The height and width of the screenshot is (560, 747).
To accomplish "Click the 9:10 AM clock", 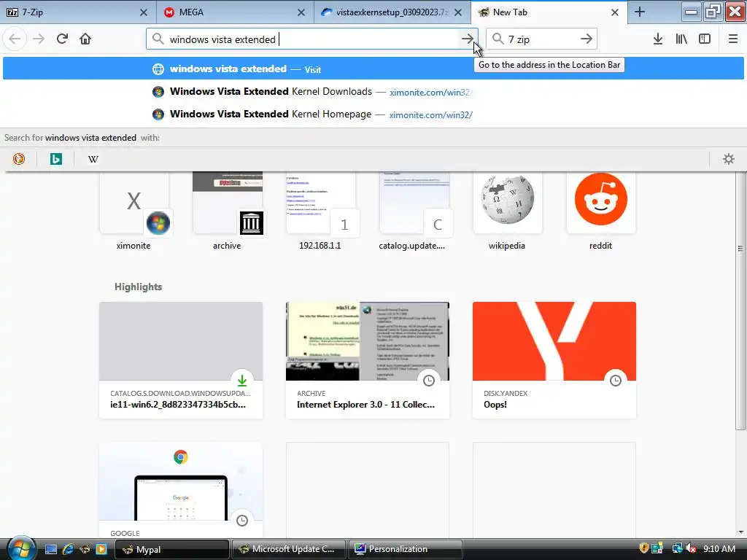I will [x=719, y=548].
